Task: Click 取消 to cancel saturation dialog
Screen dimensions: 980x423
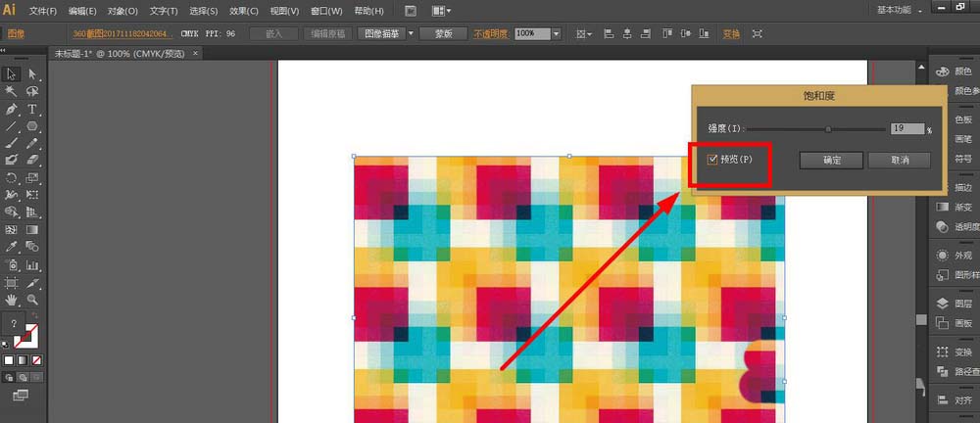Action: (900, 160)
